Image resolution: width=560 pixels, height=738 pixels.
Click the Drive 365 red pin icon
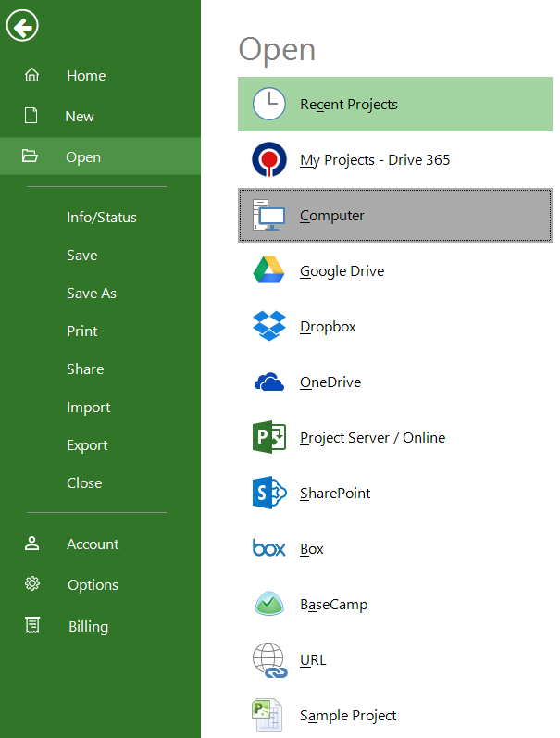coord(269,159)
